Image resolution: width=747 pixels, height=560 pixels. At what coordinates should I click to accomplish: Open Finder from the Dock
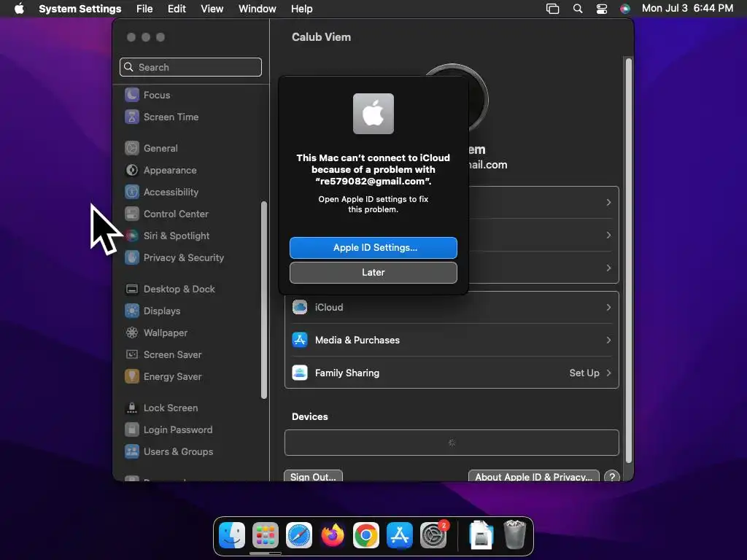click(232, 535)
